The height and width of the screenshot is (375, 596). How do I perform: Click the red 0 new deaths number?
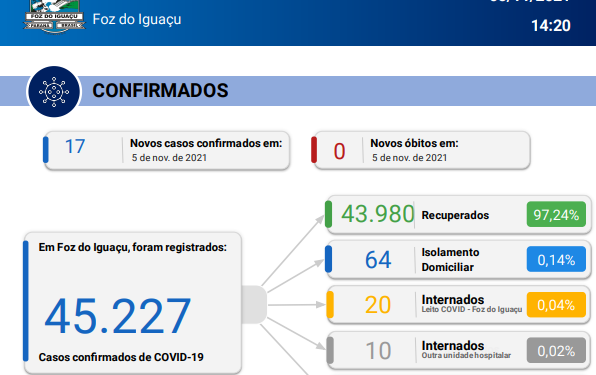pyautogui.click(x=339, y=151)
